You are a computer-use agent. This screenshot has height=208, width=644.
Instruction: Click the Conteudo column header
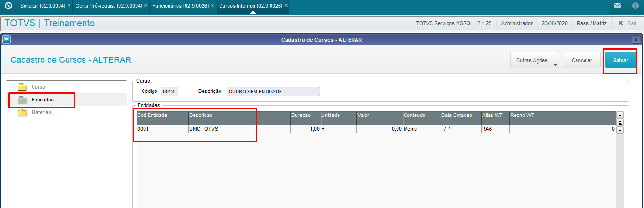tap(422, 118)
